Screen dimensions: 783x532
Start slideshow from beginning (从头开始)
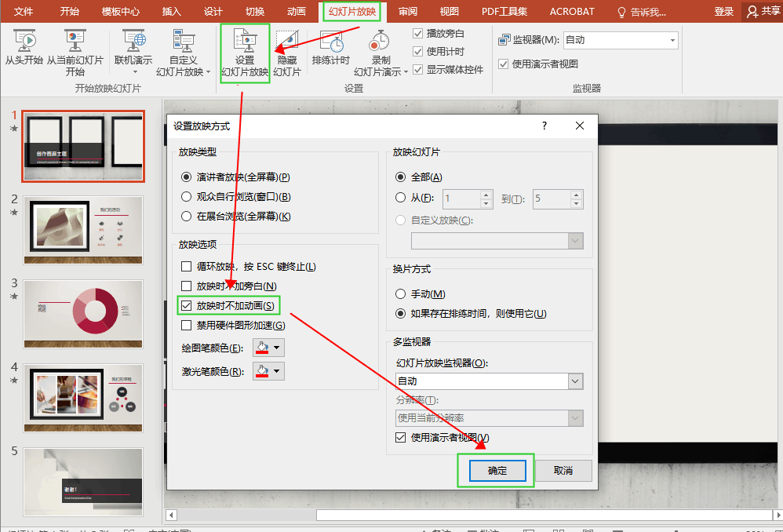[x=24, y=47]
